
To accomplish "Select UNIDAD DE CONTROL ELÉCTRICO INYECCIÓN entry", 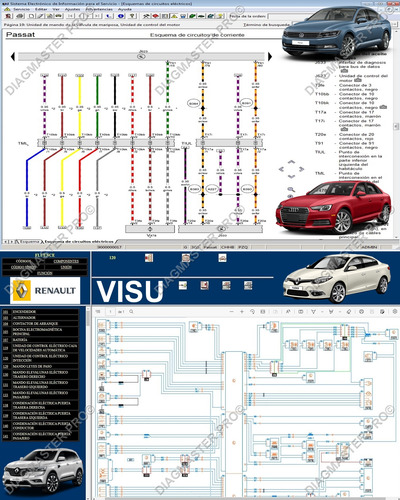I will tap(41, 358).
